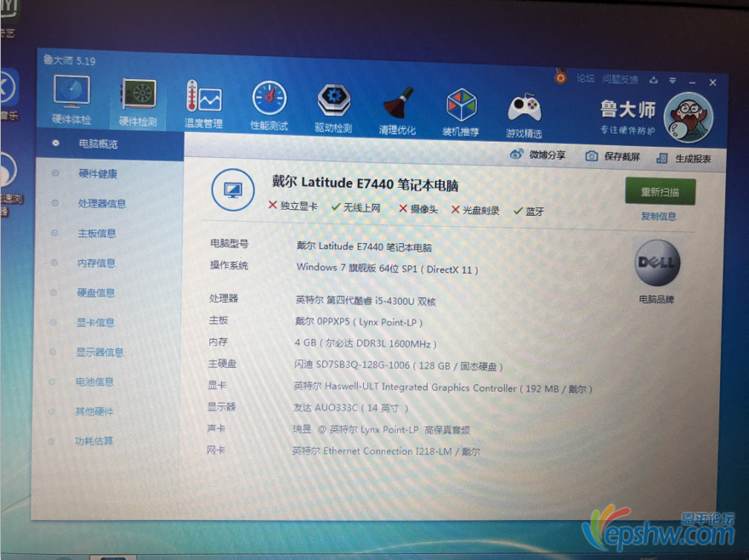Click the 鲁大师 5.19 window title

coord(70,60)
